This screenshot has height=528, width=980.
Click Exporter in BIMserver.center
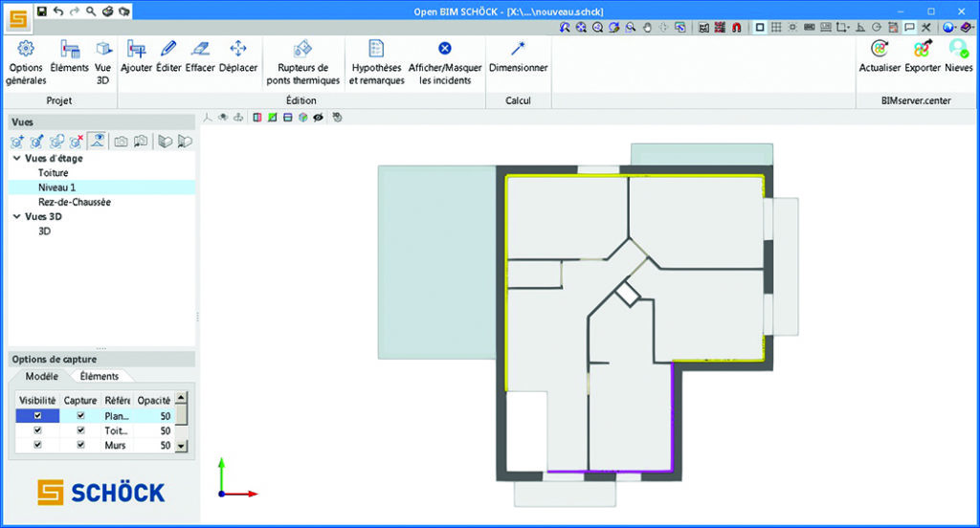click(x=923, y=56)
